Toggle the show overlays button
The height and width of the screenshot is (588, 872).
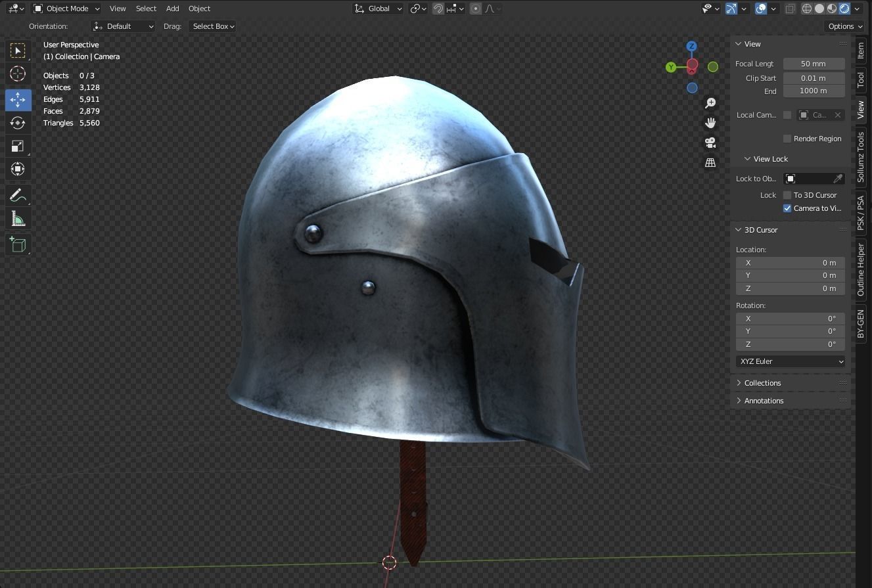click(761, 9)
